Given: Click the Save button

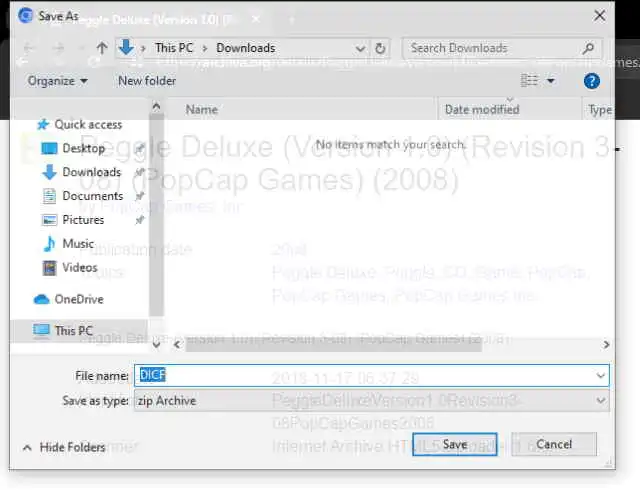Looking at the screenshot, I should point(455,444).
